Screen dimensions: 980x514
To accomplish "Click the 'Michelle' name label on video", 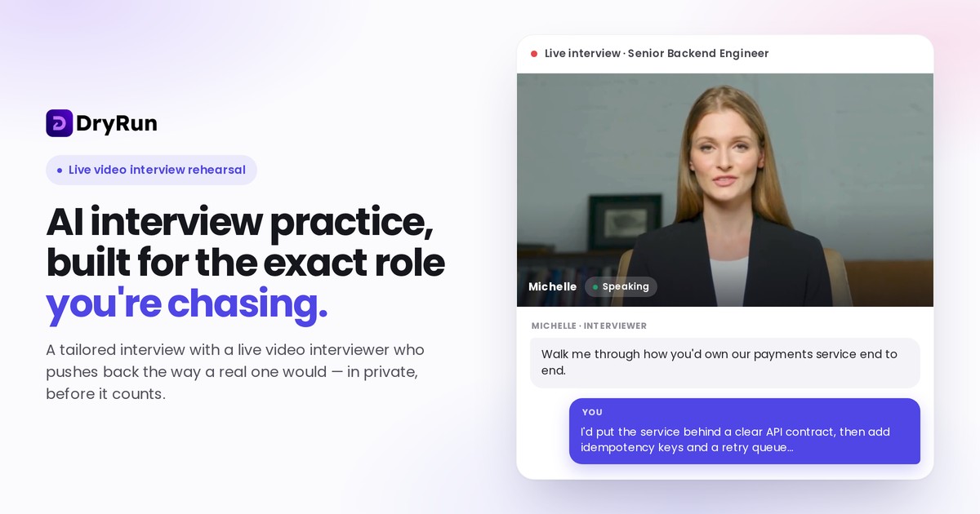I will pyautogui.click(x=552, y=287).
